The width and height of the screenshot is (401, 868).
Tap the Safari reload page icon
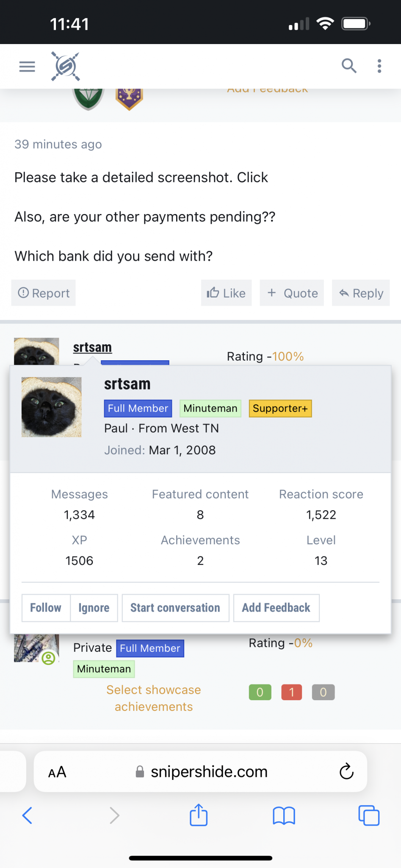[346, 771]
